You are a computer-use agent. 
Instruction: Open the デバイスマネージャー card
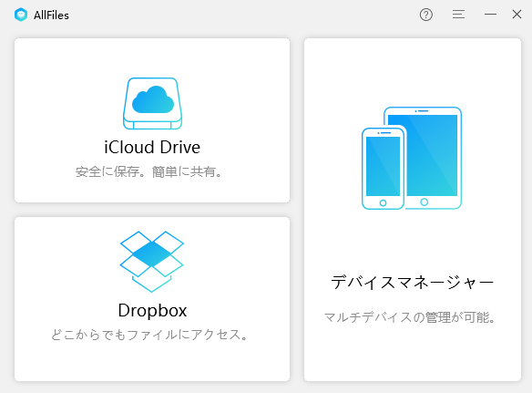pyautogui.click(x=413, y=210)
